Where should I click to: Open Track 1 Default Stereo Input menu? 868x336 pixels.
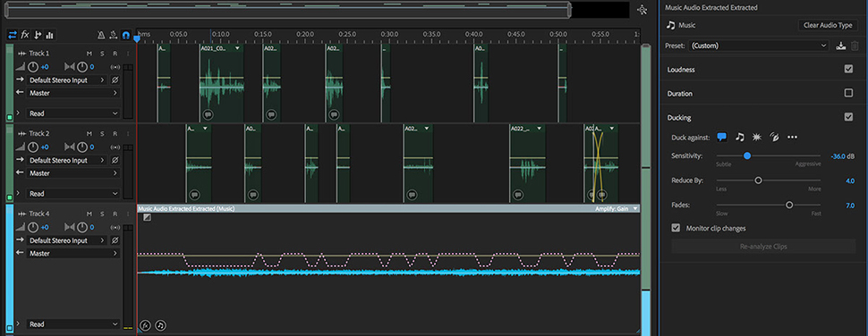66,80
